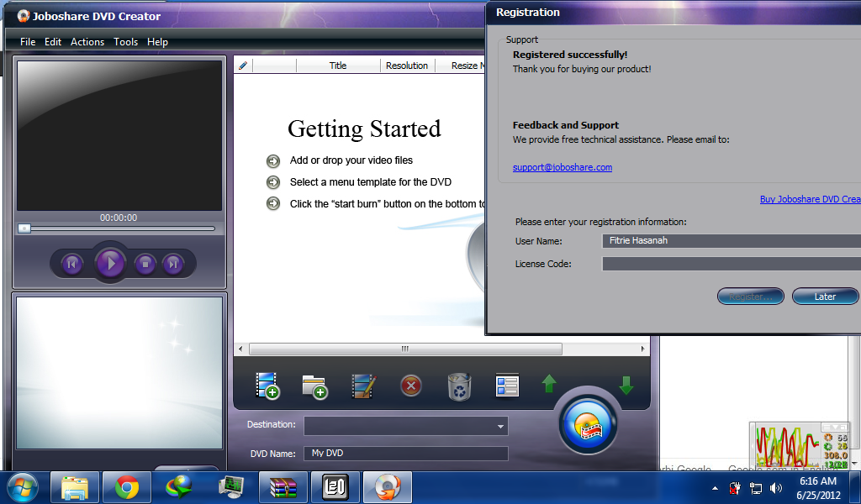This screenshot has height=504, width=861.
Task: Open the File menu
Action: coord(28,42)
